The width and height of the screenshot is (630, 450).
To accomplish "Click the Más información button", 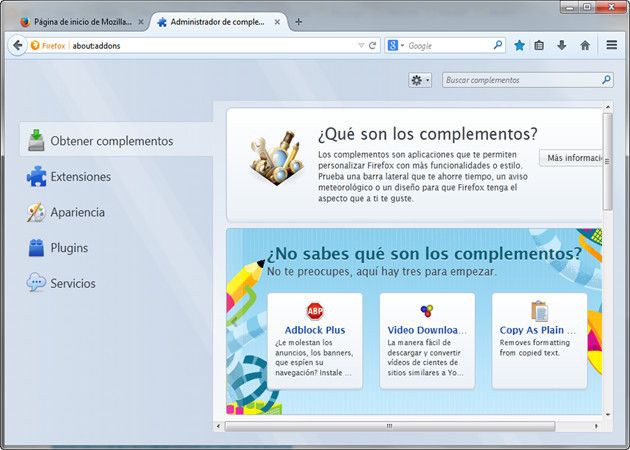I will coord(571,158).
